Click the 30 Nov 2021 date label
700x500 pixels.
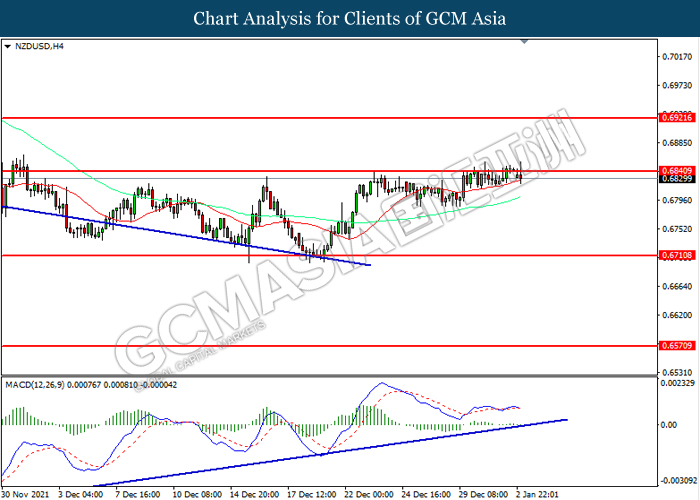(x=26, y=494)
